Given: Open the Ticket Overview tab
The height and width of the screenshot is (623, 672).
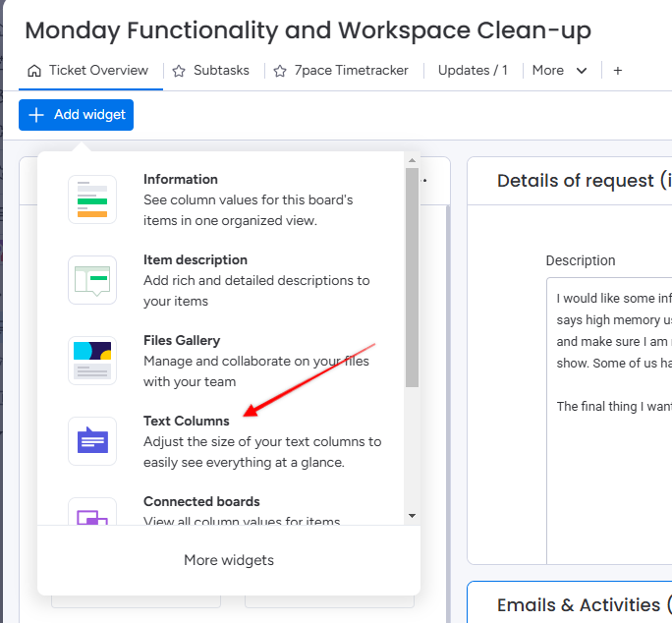Looking at the screenshot, I should [87, 71].
